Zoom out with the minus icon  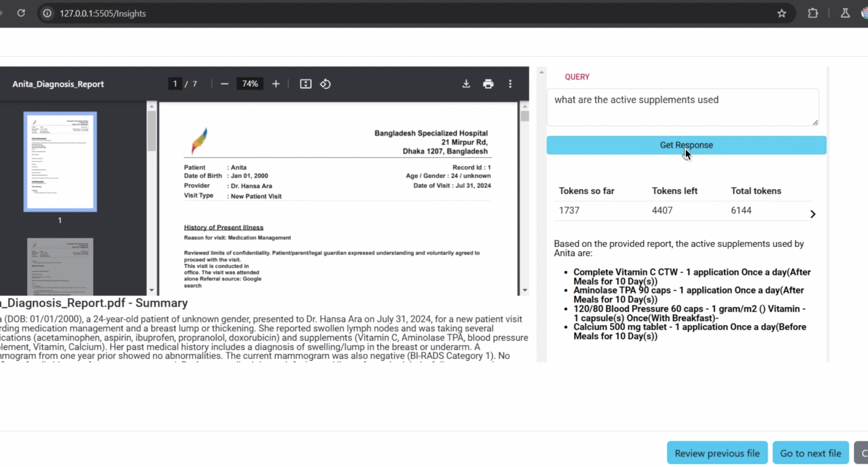[225, 84]
